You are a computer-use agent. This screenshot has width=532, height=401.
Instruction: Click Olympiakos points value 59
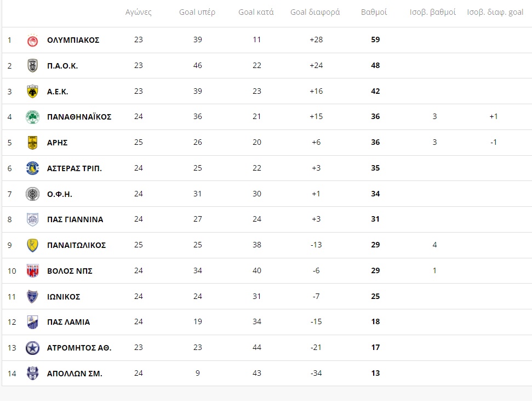coord(375,39)
